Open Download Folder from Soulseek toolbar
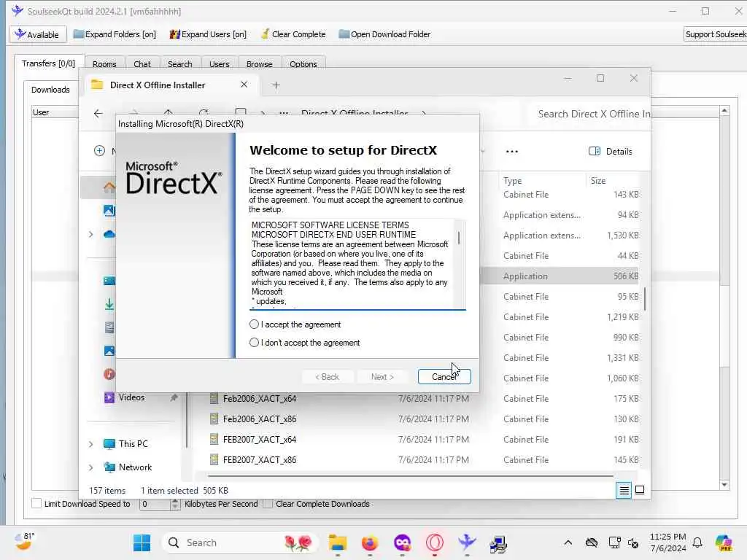Screen dimensions: 747x560 [x=384, y=34]
